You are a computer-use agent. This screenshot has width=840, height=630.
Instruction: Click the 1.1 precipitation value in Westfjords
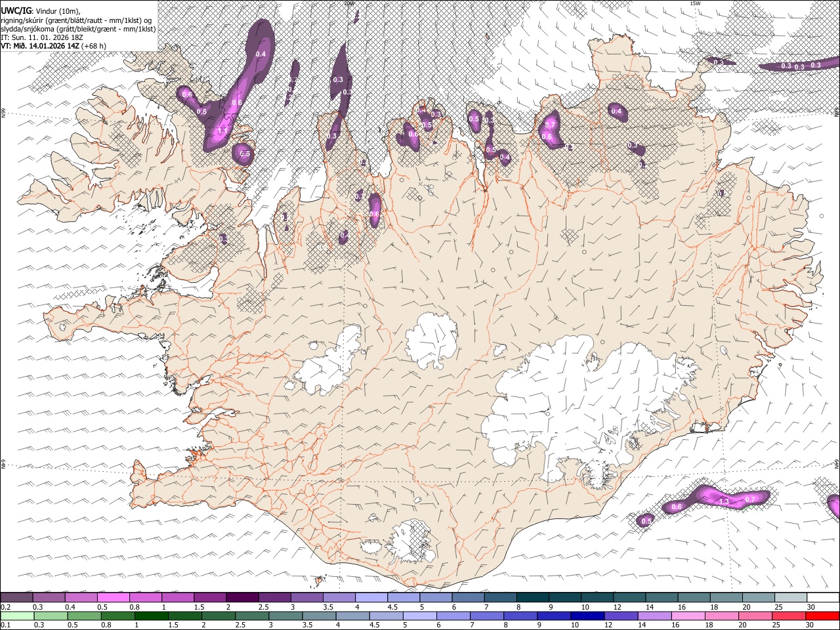tap(222, 131)
